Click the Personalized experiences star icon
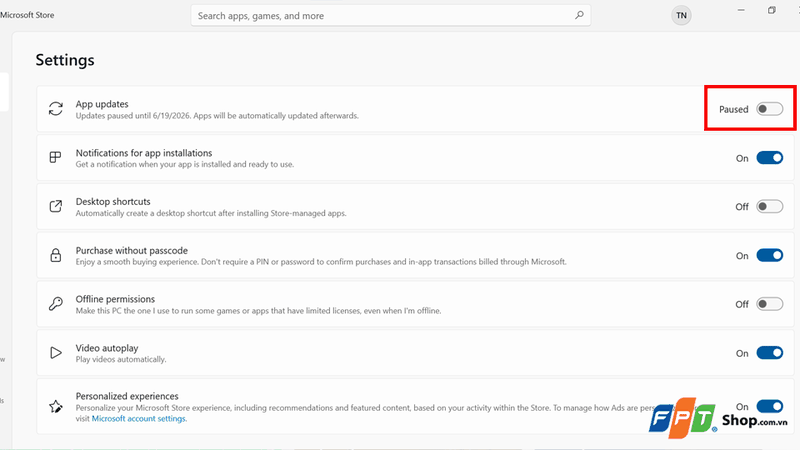 click(x=56, y=407)
